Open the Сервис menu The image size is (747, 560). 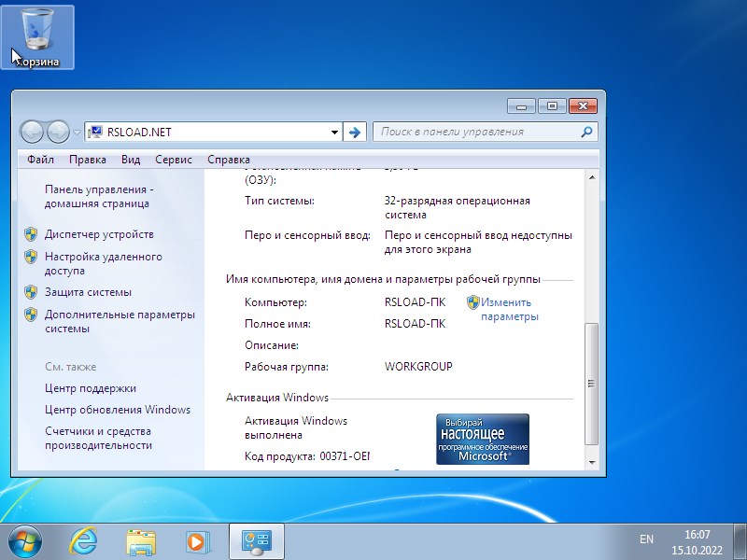[x=174, y=160]
